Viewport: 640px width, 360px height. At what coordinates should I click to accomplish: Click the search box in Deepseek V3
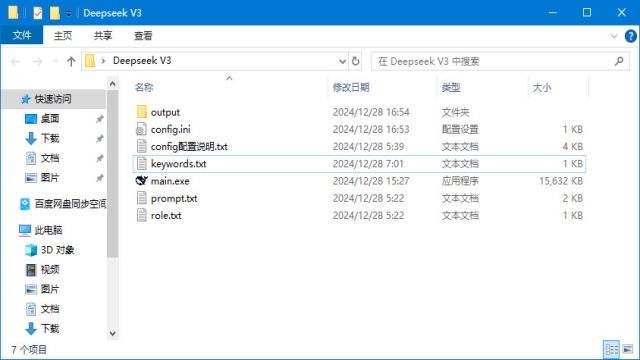(x=500, y=61)
